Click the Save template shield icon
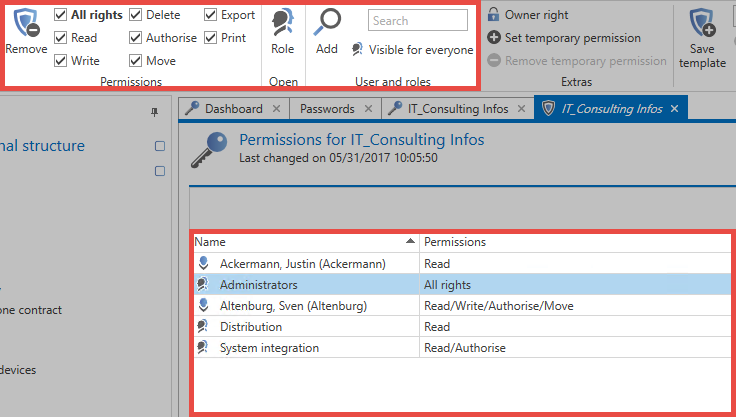 (x=702, y=23)
